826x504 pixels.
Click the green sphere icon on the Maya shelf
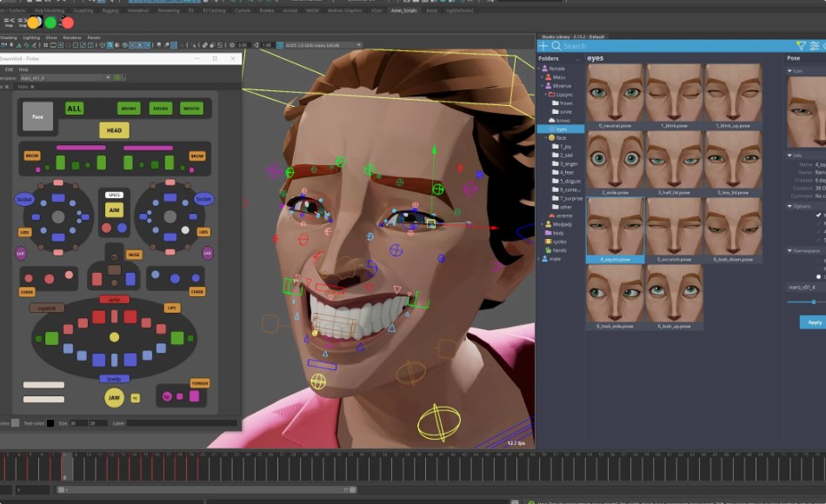[50, 22]
